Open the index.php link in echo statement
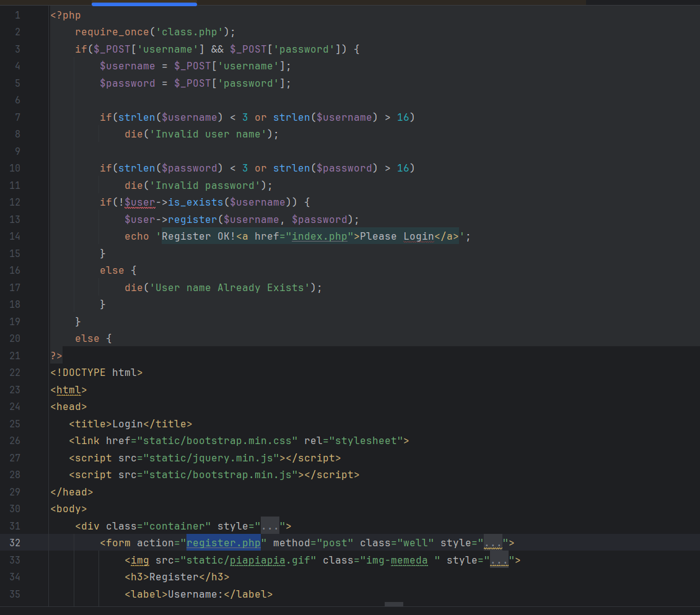The height and width of the screenshot is (615, 700). [x=319, y=237]
